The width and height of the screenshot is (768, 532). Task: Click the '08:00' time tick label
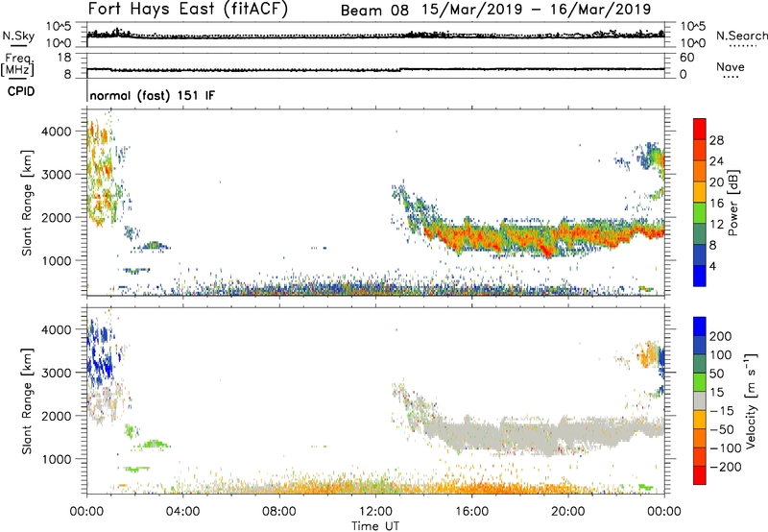pos(279,512)
